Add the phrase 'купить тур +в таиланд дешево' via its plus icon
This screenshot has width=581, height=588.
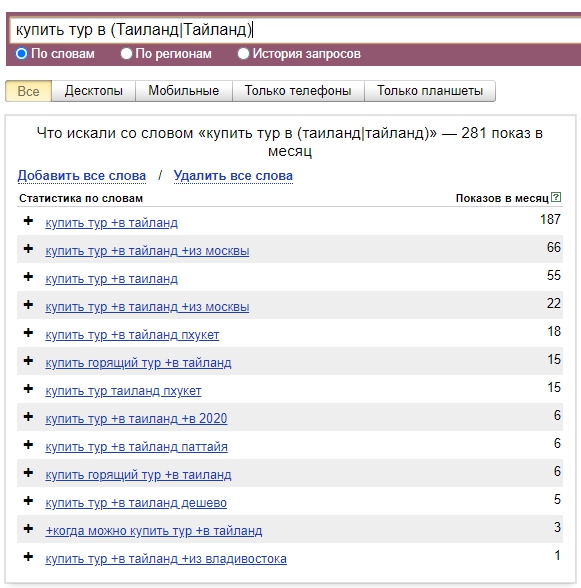click(28, 501)
